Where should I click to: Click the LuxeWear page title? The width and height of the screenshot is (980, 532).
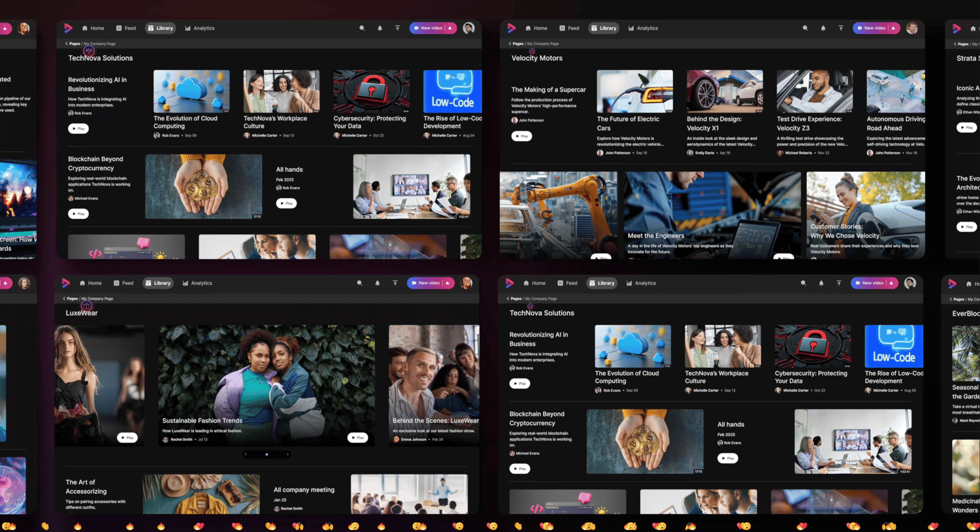click(x=82, y=313)
